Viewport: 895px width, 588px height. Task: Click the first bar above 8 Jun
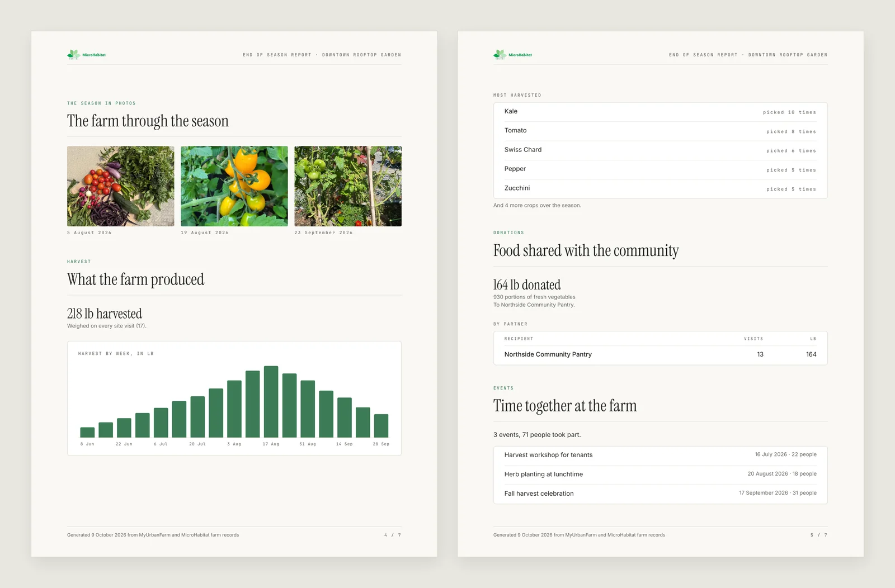pyautogui.click(x=87, y=432)
